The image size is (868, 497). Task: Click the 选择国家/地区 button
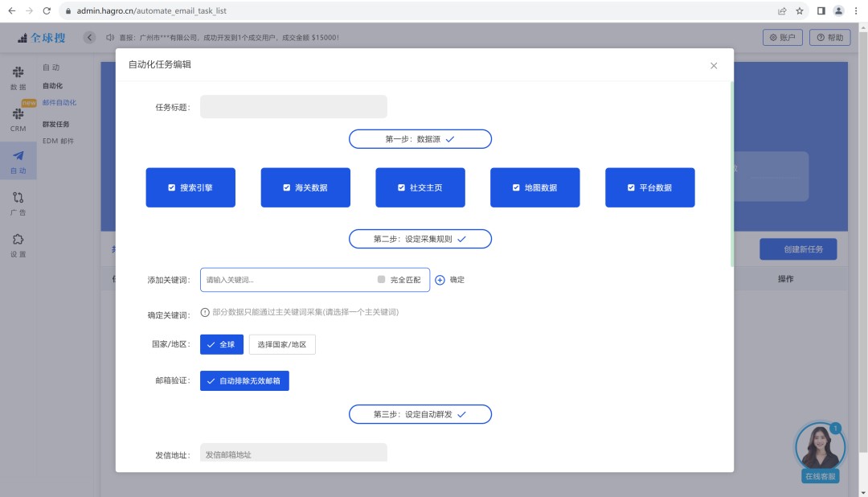(282, 344)
